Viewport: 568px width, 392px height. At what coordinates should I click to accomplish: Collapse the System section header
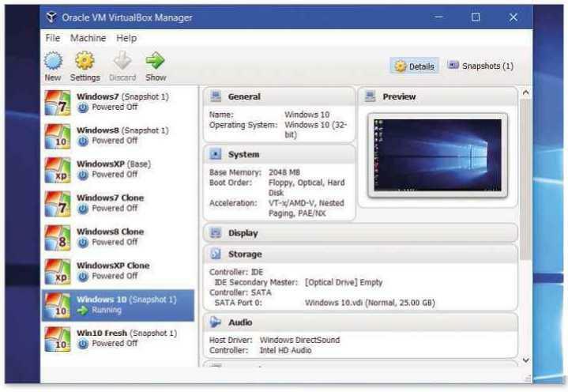[x=279, y=154]
